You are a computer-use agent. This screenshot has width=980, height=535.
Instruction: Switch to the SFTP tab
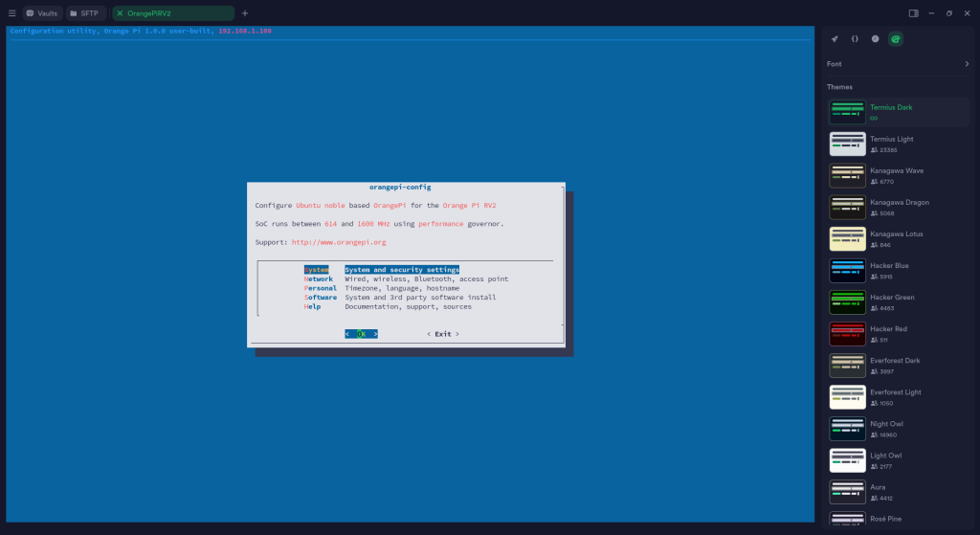click(x=83, y=13)
